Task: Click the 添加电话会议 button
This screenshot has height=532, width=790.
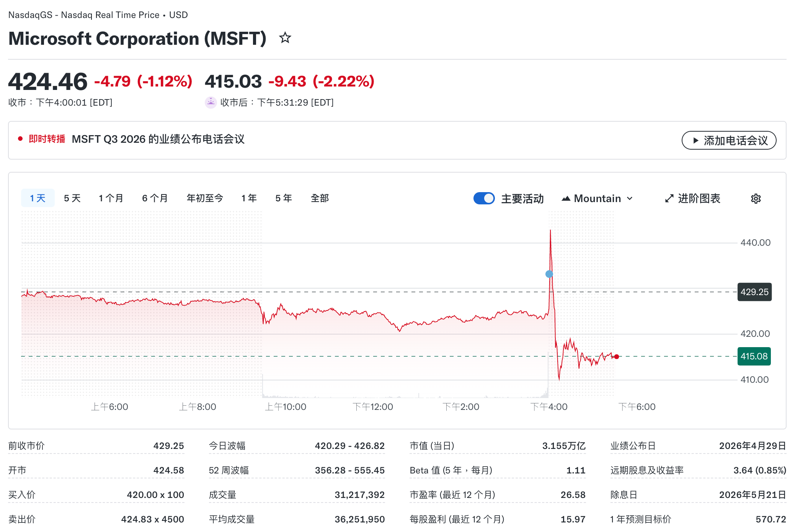Action: pos(729,140)
